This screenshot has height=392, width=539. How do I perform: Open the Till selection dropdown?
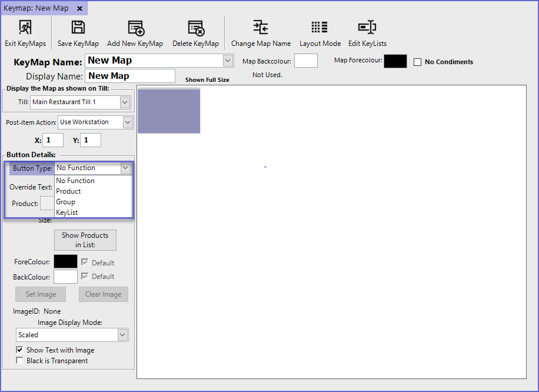(124, 102)
